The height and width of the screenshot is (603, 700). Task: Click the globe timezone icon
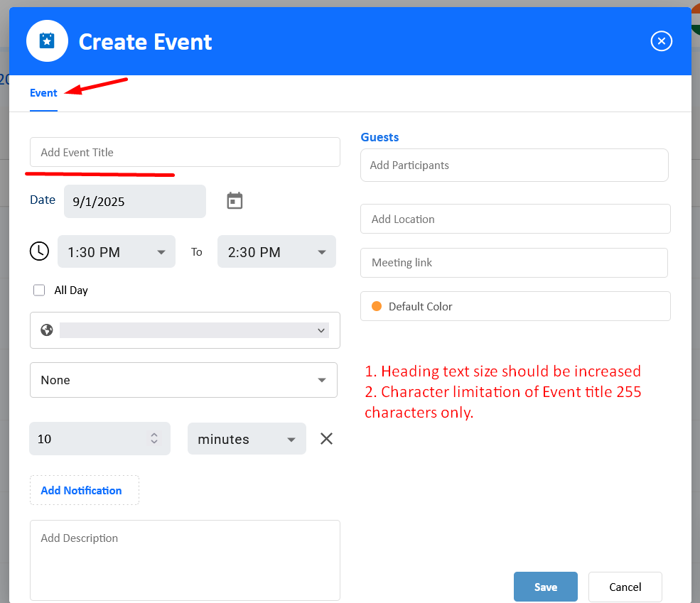[46, 330]
